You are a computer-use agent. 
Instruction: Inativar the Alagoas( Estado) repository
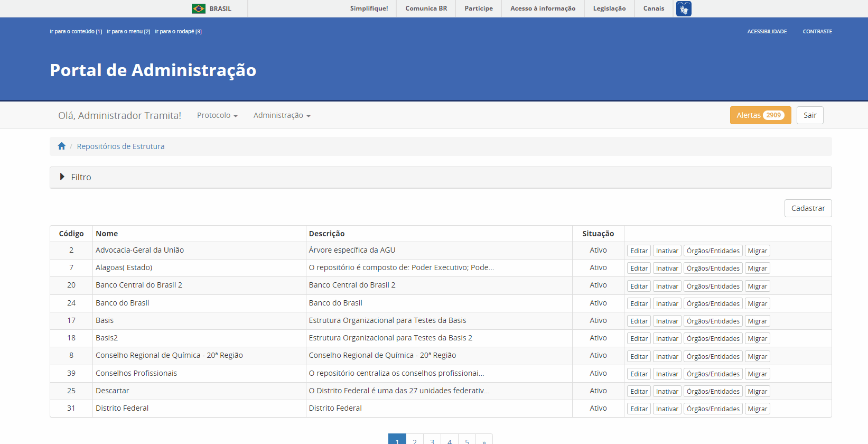point(667,269)
